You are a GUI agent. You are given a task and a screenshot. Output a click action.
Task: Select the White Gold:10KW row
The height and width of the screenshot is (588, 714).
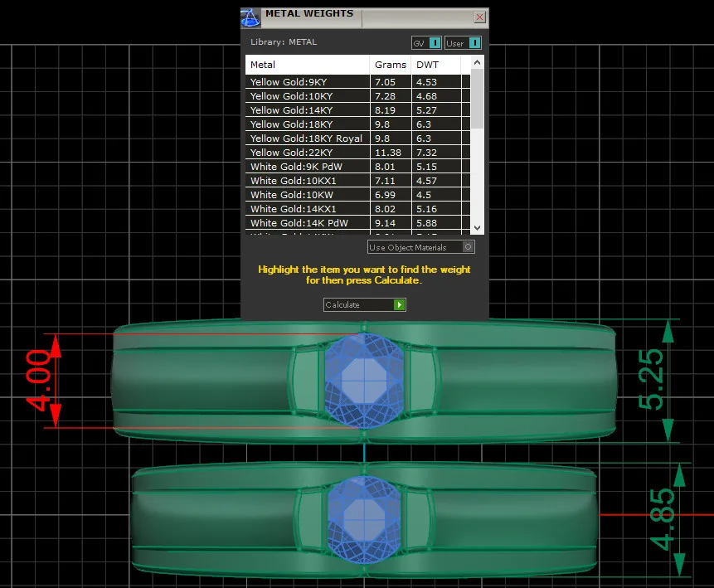click(358, 195)
